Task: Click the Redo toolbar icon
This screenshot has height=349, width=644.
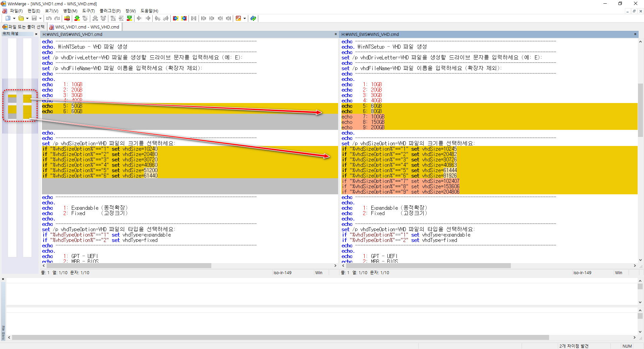Action: coord(57,18)
